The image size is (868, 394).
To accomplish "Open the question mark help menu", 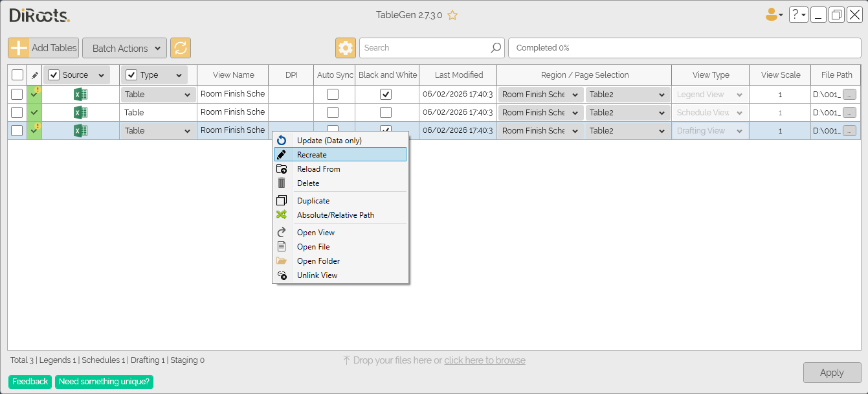I will tap(798, 14).
